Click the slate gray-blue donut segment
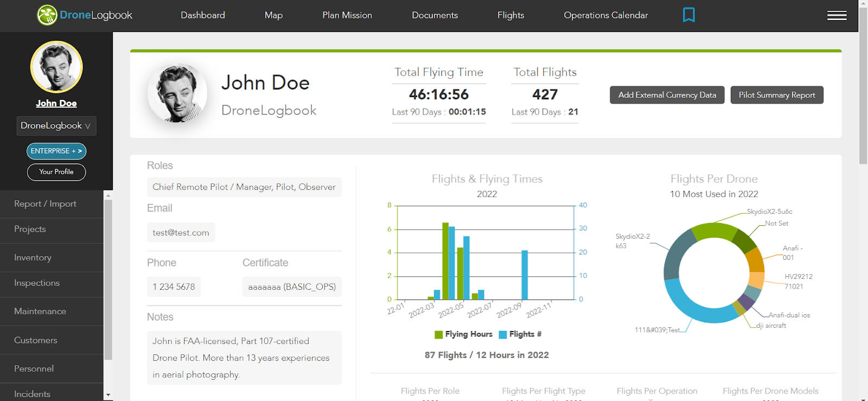Screen dimensions: 868x401 point(677,255)
